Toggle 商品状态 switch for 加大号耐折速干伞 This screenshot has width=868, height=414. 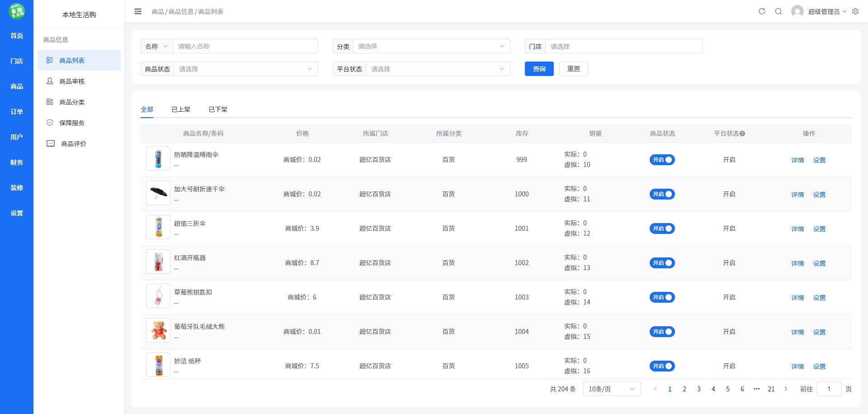[662, 194]
